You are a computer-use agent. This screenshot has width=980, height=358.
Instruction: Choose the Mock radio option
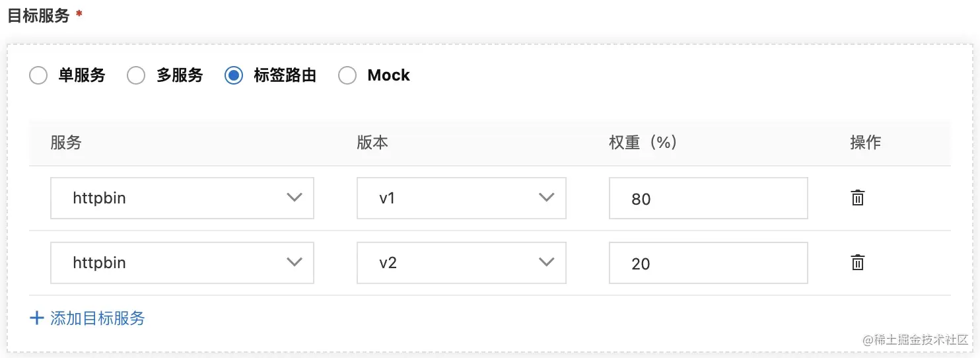click(347, 75)
